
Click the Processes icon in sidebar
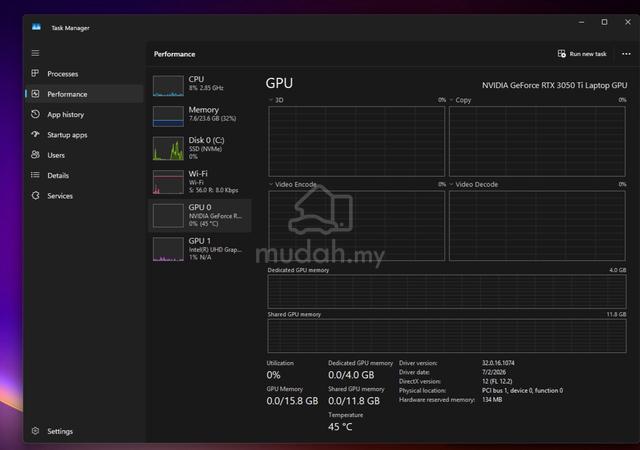pyautogui.click(x=36, y=73)
